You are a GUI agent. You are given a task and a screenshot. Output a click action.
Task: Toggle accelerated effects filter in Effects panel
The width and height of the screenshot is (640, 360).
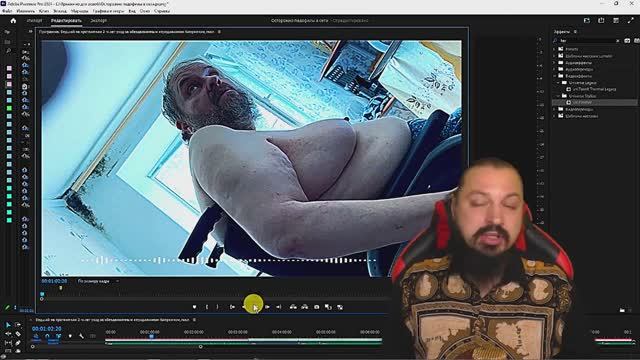point(627,41)
